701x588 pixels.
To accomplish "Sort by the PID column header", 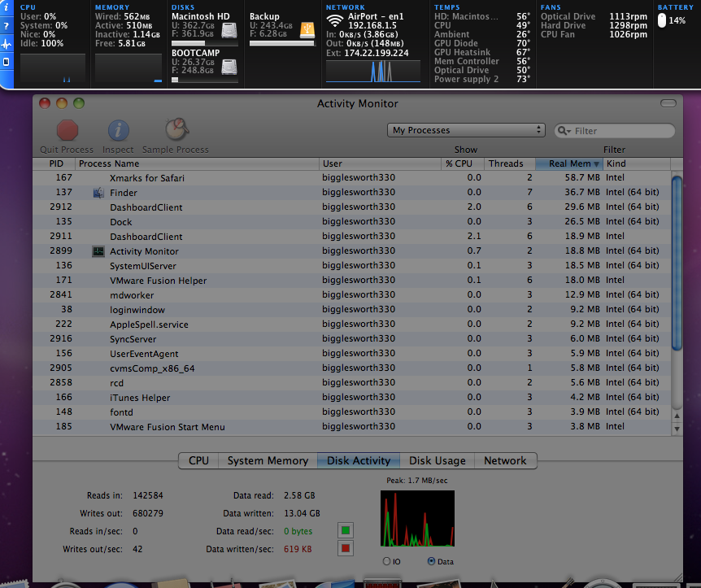I will [54, 163].
